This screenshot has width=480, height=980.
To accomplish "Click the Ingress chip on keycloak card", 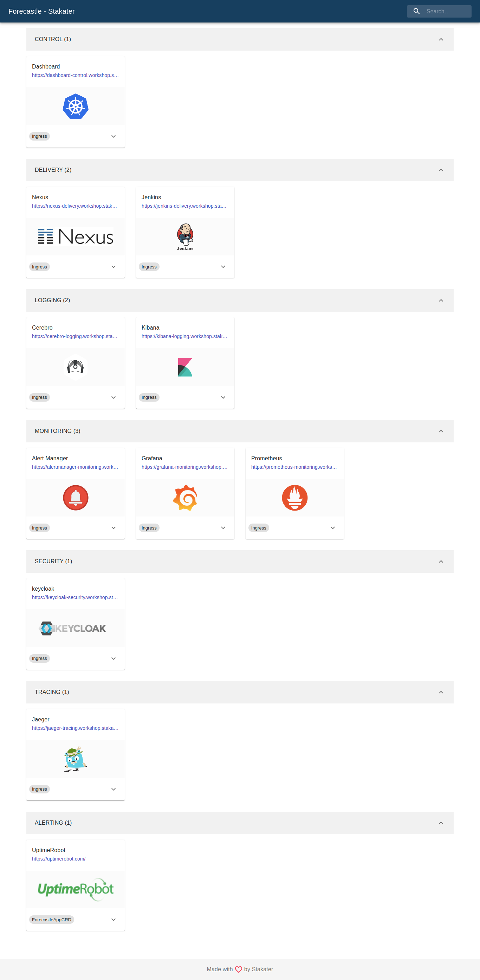I will (x=40, y=658).
